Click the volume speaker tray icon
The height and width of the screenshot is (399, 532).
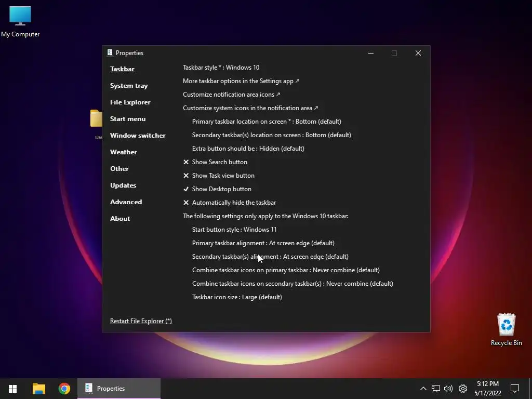pos(448,389)
